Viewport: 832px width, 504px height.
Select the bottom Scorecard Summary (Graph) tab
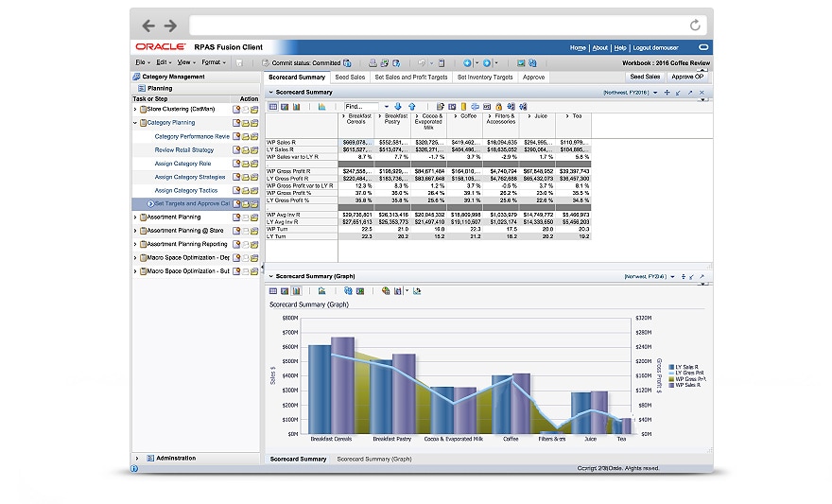click(x=374, y=460)
